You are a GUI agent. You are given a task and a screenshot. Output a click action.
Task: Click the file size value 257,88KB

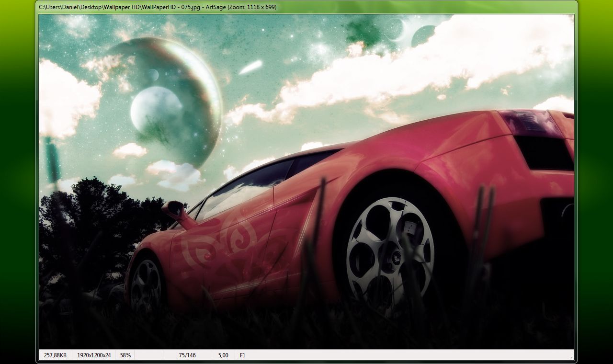pos(55,355)
